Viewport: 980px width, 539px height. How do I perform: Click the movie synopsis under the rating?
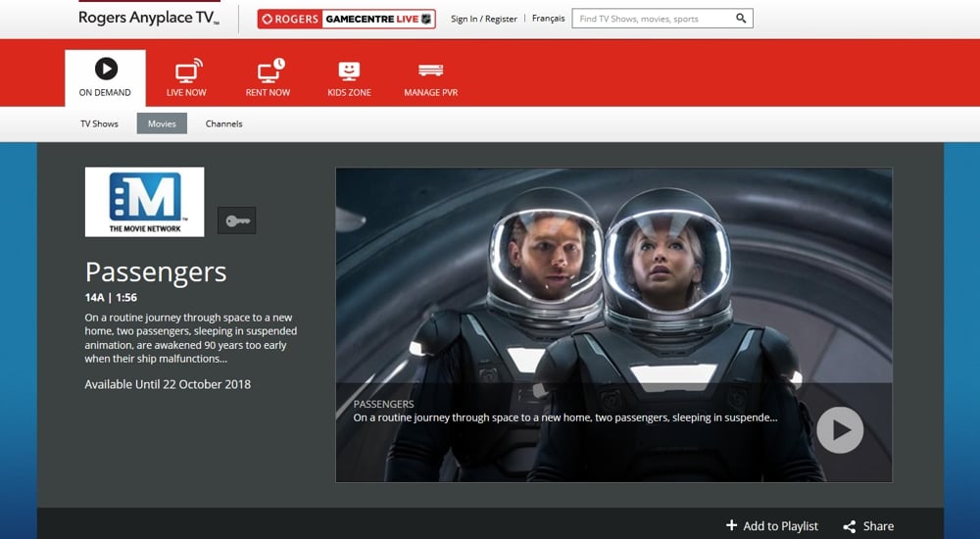click(x=191, y=338)
